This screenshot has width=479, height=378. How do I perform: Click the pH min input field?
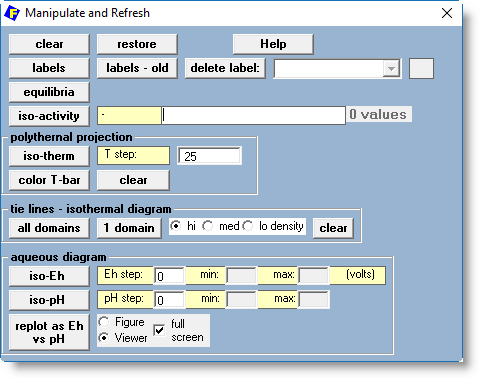click(241, 299)
